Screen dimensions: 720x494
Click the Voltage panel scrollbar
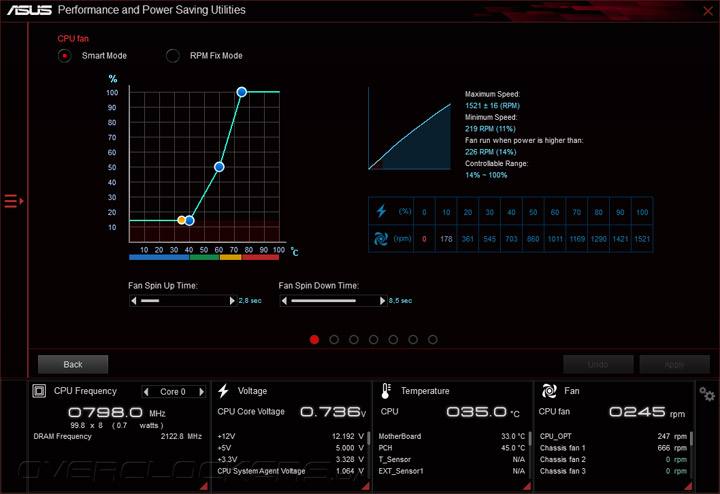pyautogui.click(x=368, y=438)
